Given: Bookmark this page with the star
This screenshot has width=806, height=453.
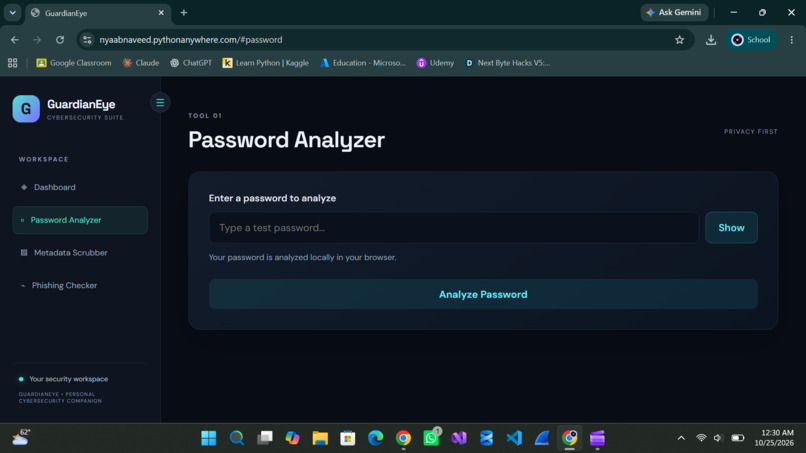Looking at the screenshot, I should [680, 40].
